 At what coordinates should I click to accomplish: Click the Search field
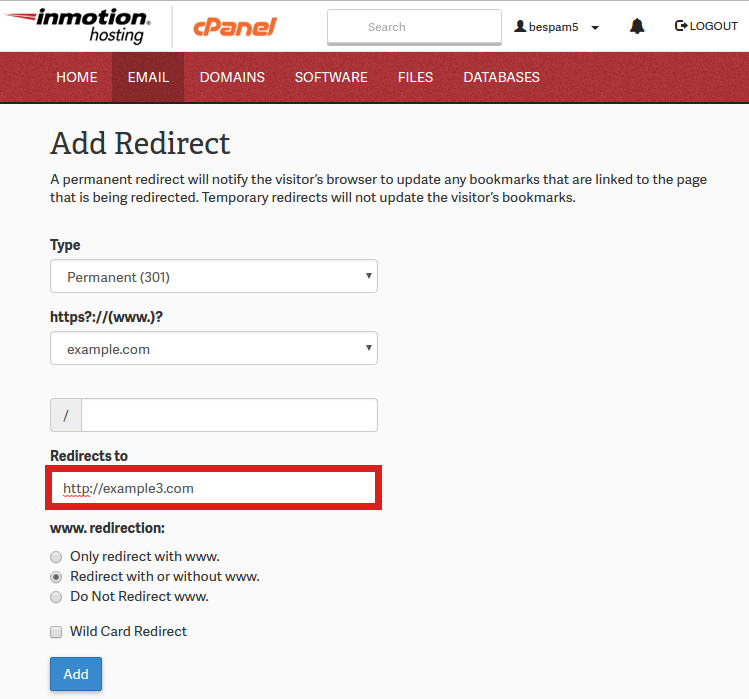pyautogui.click(x=414, y=27)
